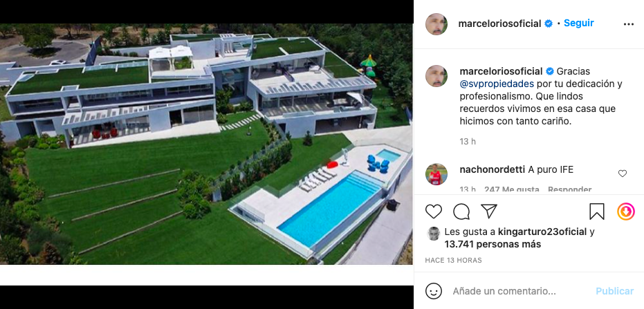This screenshot has width=644, height=309.
Task: Open marceloriosoficial profile picture in header
Action: pyautogui.click(x=436, y=24)
